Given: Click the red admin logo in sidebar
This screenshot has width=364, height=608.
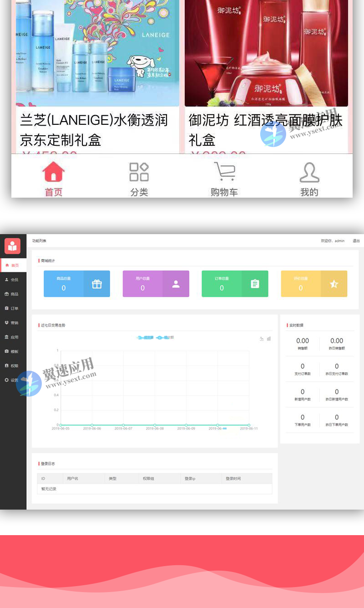Looking at the screenshot, I should click(13, 246).
